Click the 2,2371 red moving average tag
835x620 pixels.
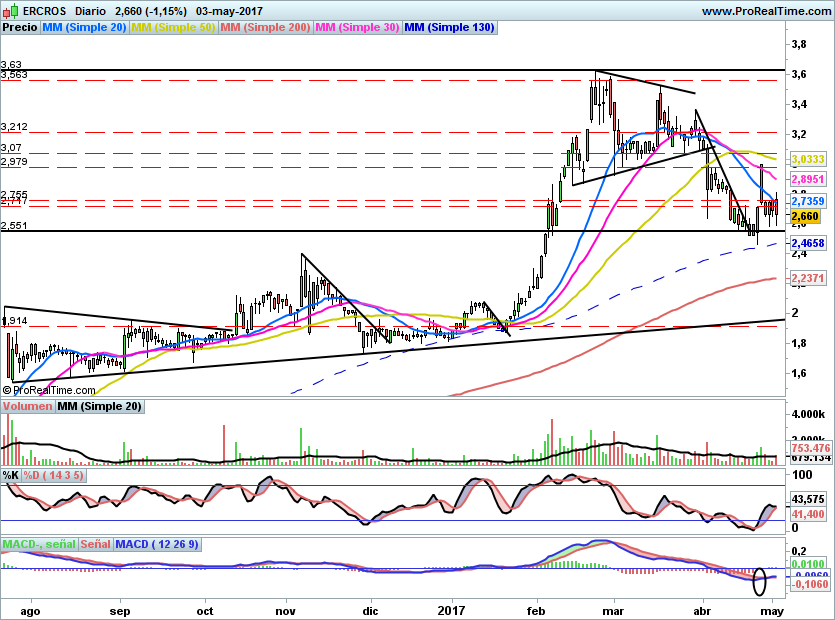tap(807, 277)
